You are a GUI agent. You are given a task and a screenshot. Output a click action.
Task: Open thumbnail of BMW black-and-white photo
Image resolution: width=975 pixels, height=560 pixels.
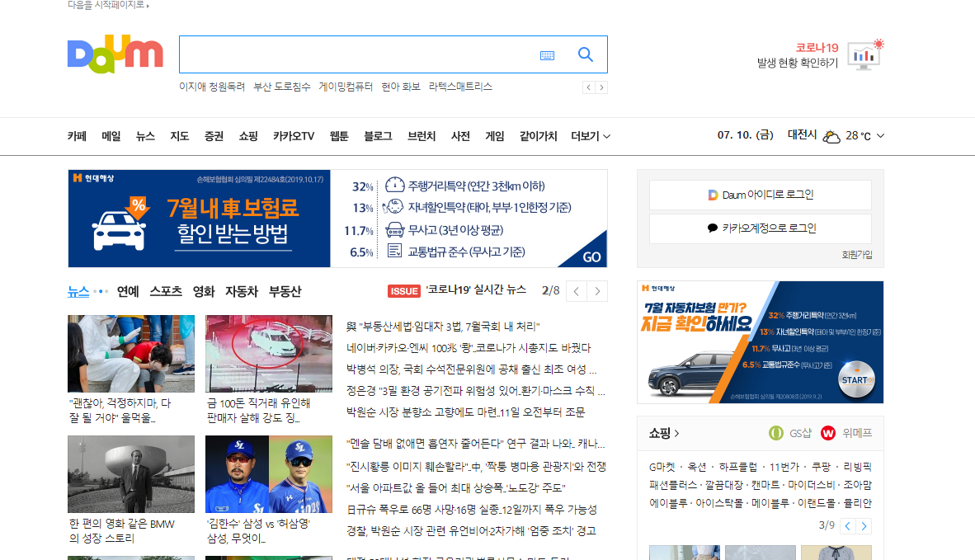[130, 474]
